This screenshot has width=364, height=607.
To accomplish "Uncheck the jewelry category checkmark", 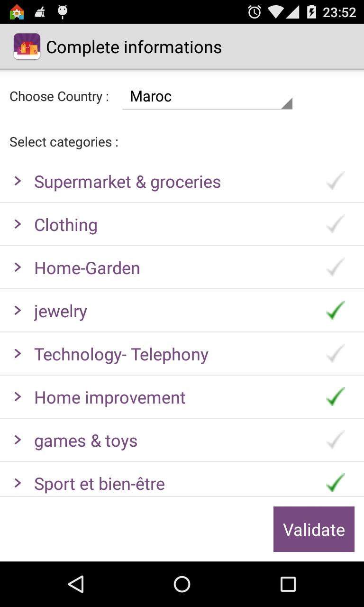I will pyautogui.click(x=336, y=311).
